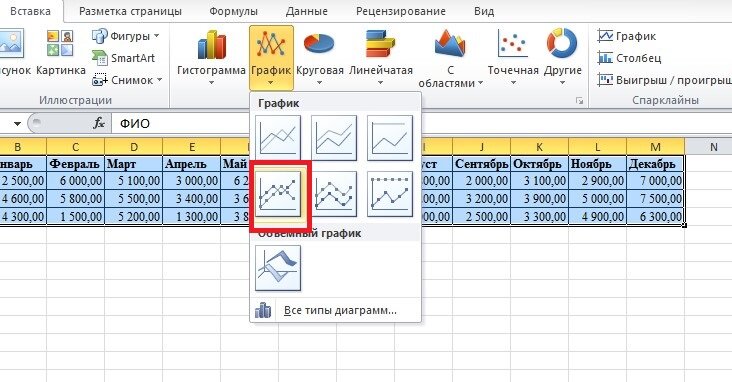Open the Круговая pie chart menu
The height and width of the screenshot is (382, 732).
point(320,57)
